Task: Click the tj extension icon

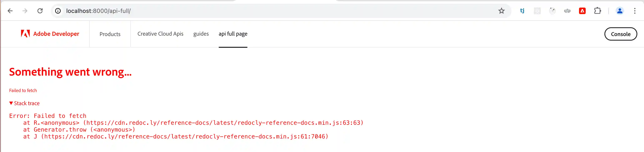Action: [x=522, y=11]
